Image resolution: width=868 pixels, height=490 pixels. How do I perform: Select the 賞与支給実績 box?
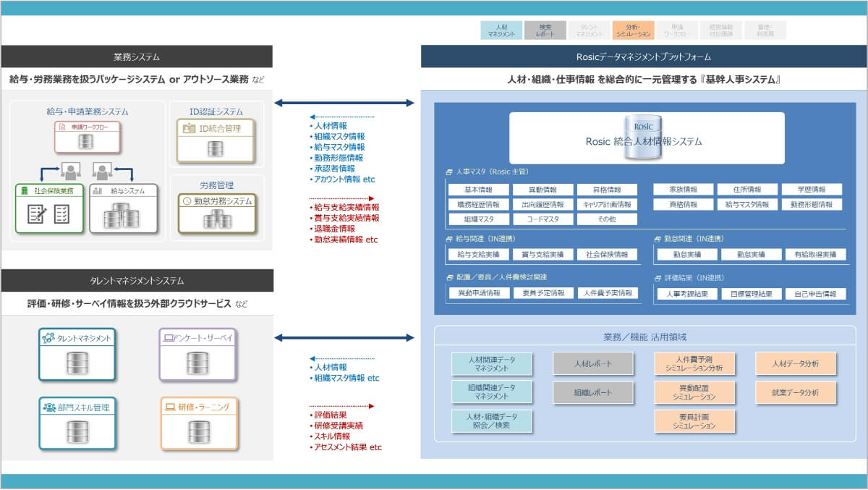click(542, 255)
